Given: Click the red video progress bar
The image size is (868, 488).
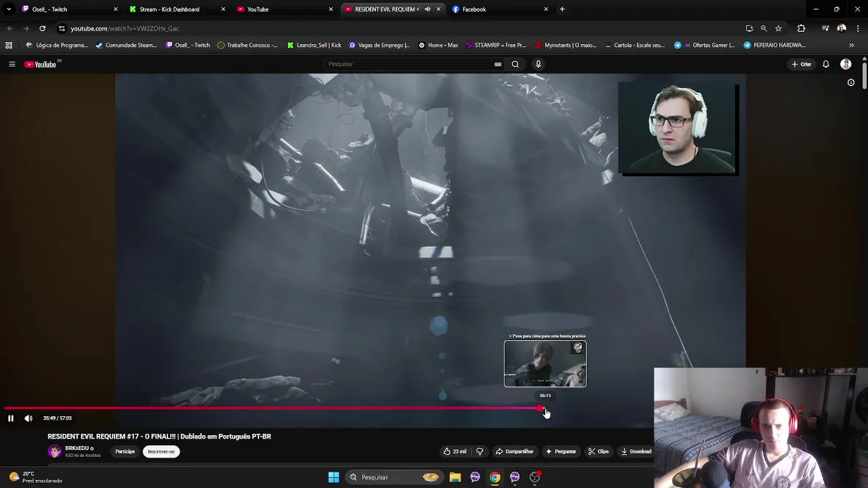Looking at the screenshot, I should coord(271,409).
